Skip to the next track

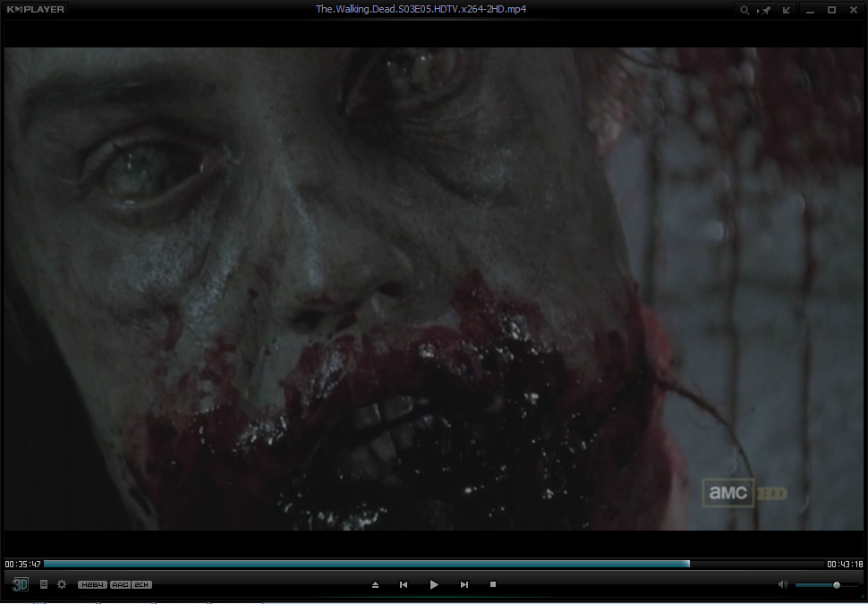464,584
